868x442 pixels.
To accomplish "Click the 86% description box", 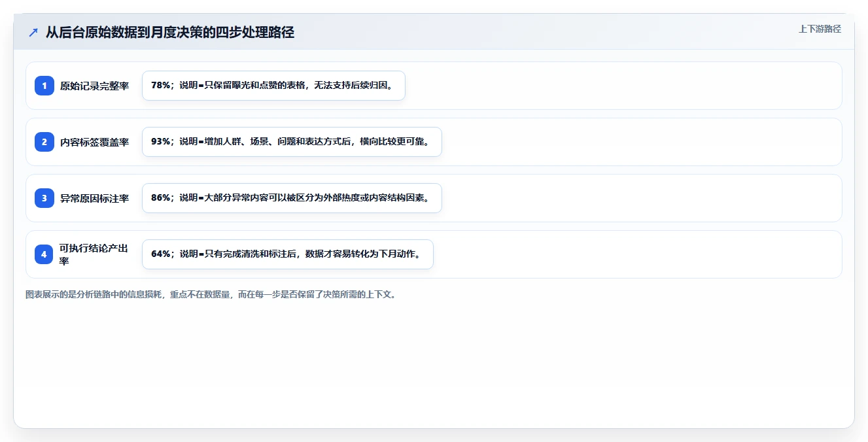I will tap(292, 198).
